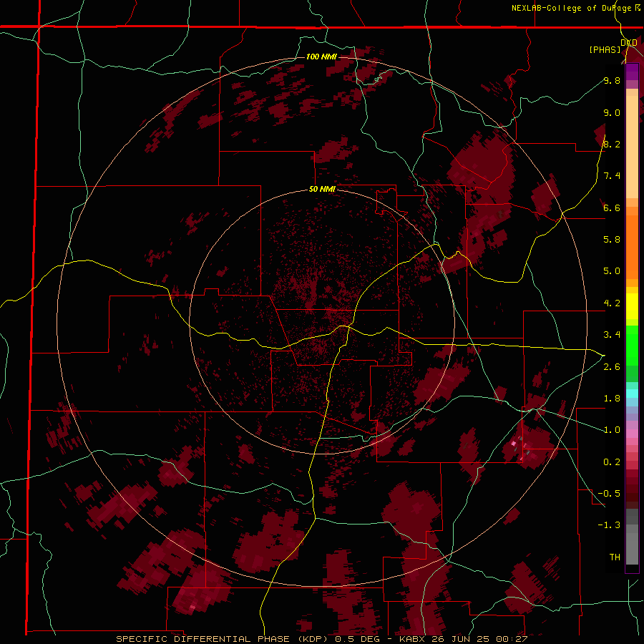Click the yellow segment of color bar
Screen dimensions: 644x644
point(632,306)
